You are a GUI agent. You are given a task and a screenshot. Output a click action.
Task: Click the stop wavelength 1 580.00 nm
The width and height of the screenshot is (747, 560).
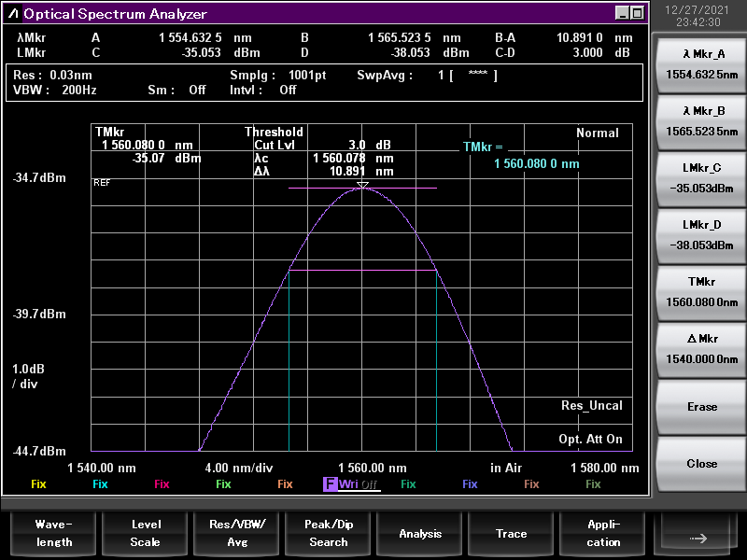(x=605, y=469)
